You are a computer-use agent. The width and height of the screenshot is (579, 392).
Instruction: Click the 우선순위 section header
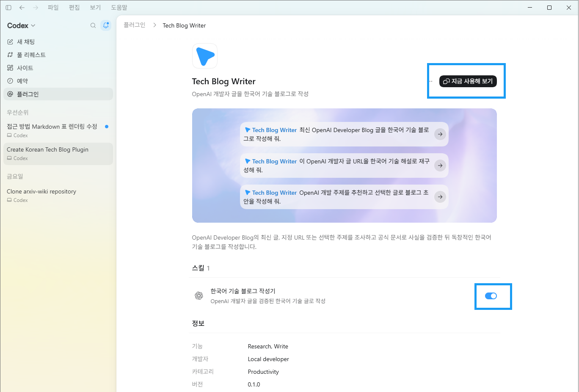(18, 113)
